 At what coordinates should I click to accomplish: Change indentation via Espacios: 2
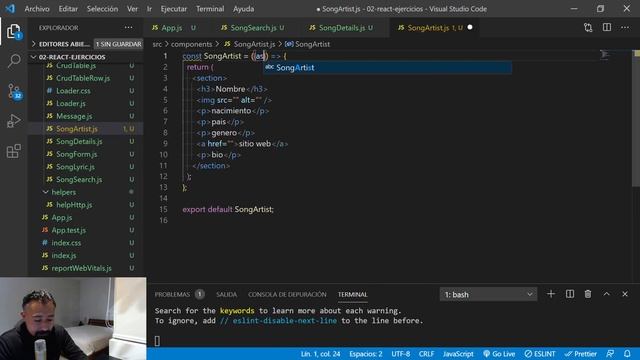click(366, 354)
